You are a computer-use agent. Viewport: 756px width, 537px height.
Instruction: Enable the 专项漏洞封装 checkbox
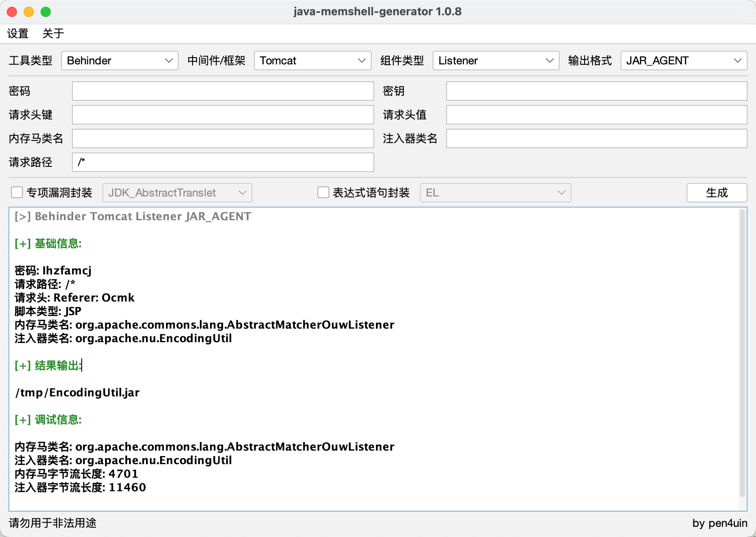click(17, 193)
